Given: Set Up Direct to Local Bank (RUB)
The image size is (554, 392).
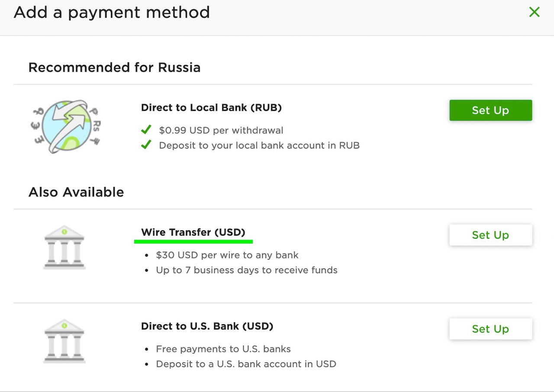Looking at the screenshot, I should click(490, 110).
